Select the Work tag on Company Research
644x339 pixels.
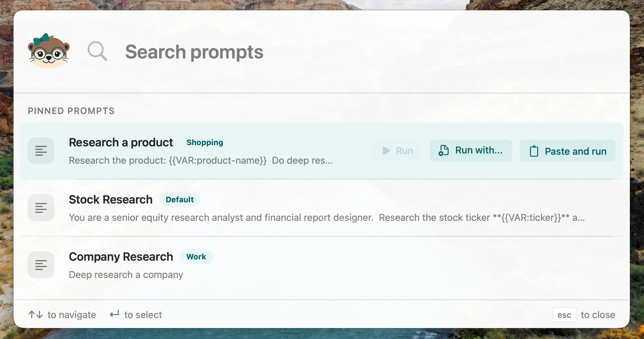click(196, 256)
